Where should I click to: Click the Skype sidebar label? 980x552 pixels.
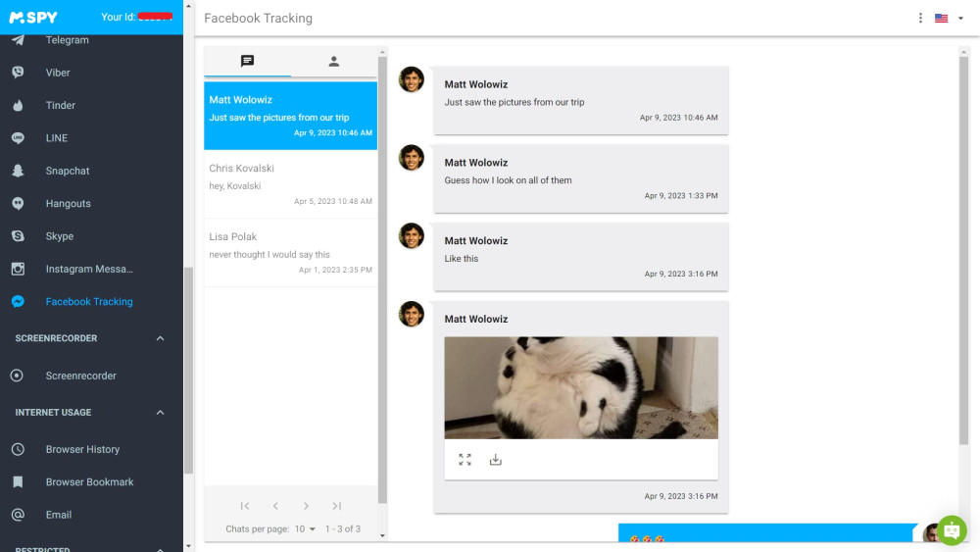[60, 236]
